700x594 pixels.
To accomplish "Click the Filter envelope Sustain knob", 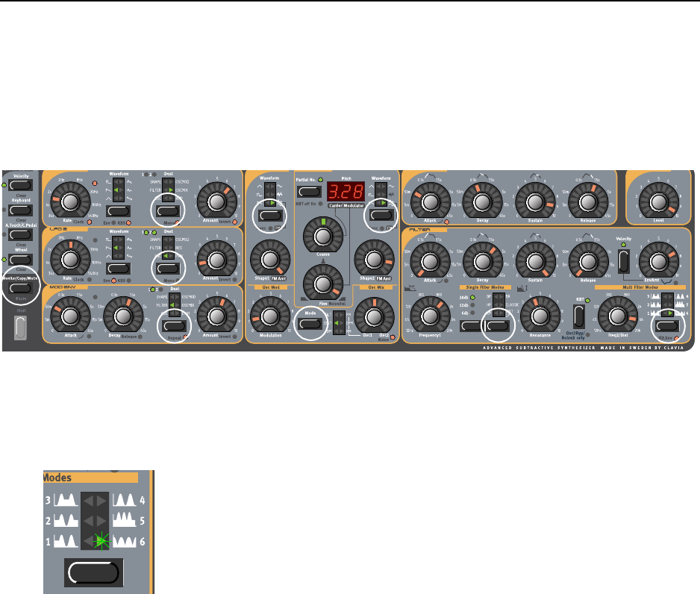I will (535, 261).
